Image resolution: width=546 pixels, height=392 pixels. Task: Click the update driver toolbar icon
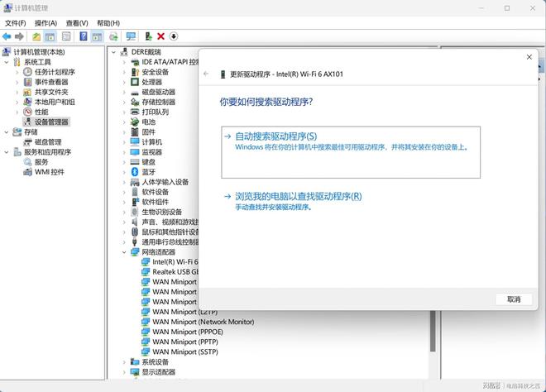[x=148, y=36]
